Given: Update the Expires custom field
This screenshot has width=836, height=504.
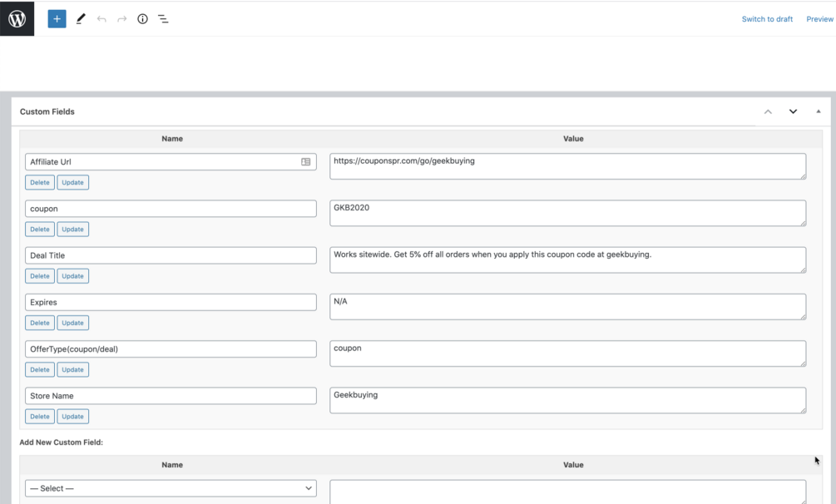Looking at the screenshot, I should click(x=72, y=323).
